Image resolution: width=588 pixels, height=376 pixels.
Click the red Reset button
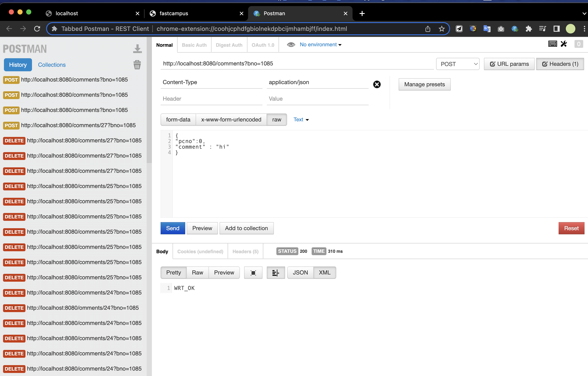click(x=571, y=228)
